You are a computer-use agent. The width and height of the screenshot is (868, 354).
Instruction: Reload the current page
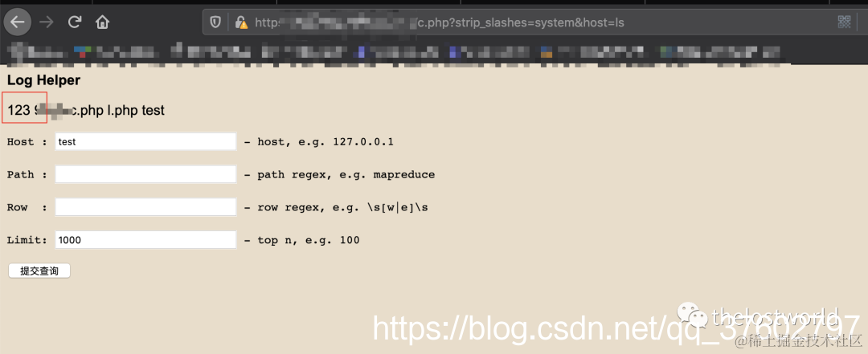pyautogui.click(x=75, y=22)
